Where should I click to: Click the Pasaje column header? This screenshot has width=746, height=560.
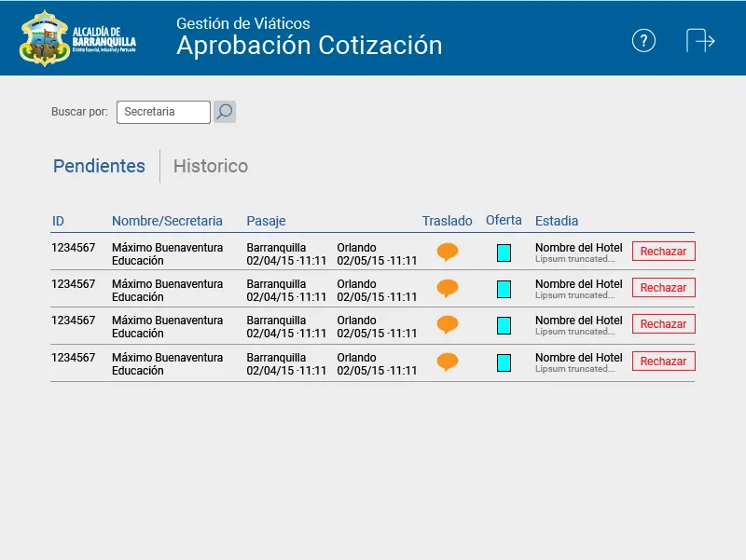point(266,221)
